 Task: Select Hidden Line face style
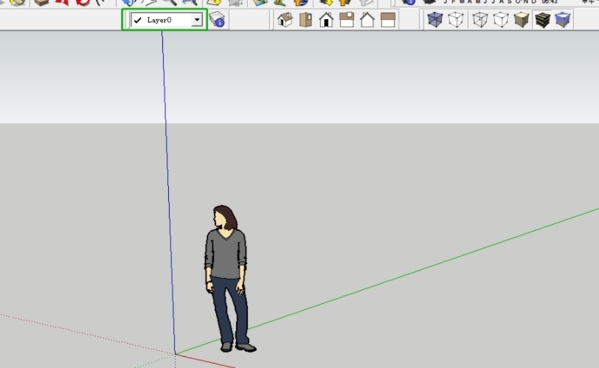(x=500, y=19)
